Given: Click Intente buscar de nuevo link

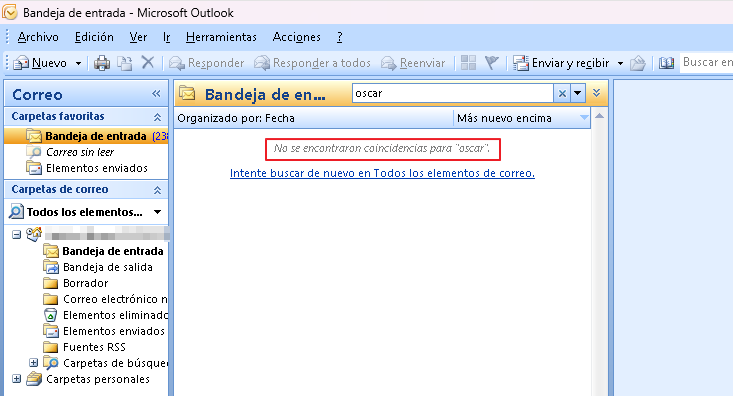Looking at the screenshot, I should [382, 173].
